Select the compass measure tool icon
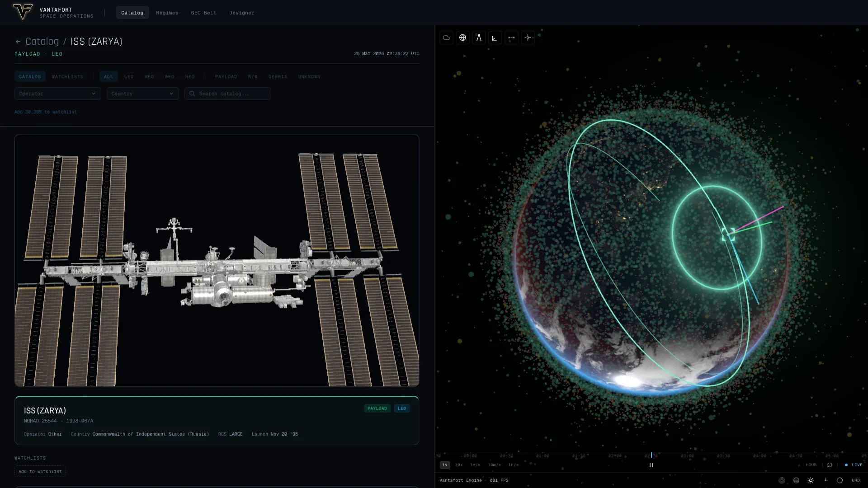The height and width of the screenshot is (488, 868). pyautogui.click(x=479, y=38)
